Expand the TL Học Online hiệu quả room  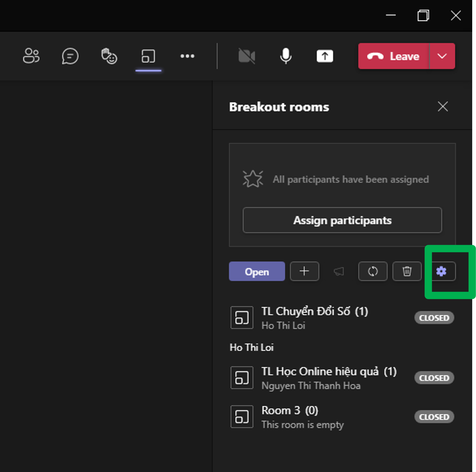click(x=329, y=377)
